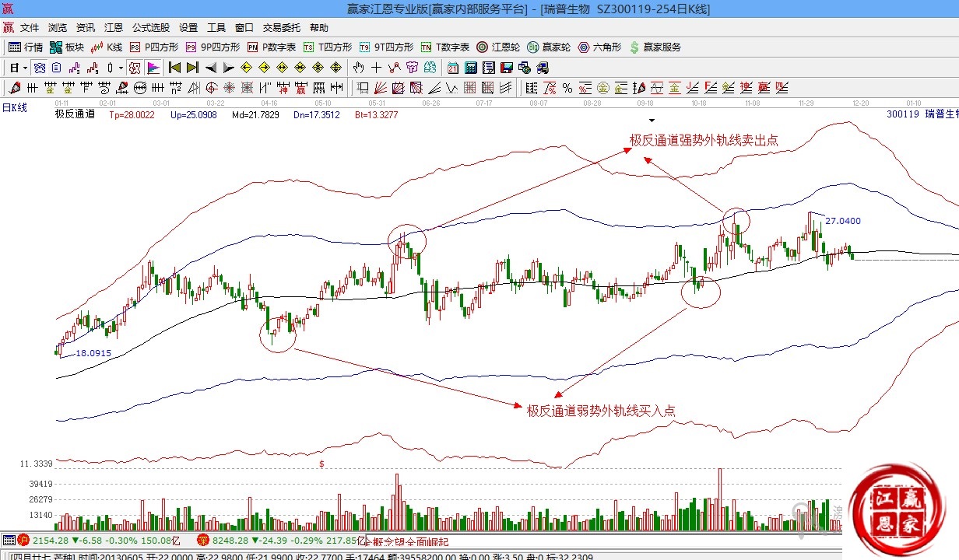Screen dimensions: 959x560
Task: Expand the 日 period dropdown arrow
Action: pos(25,68)
